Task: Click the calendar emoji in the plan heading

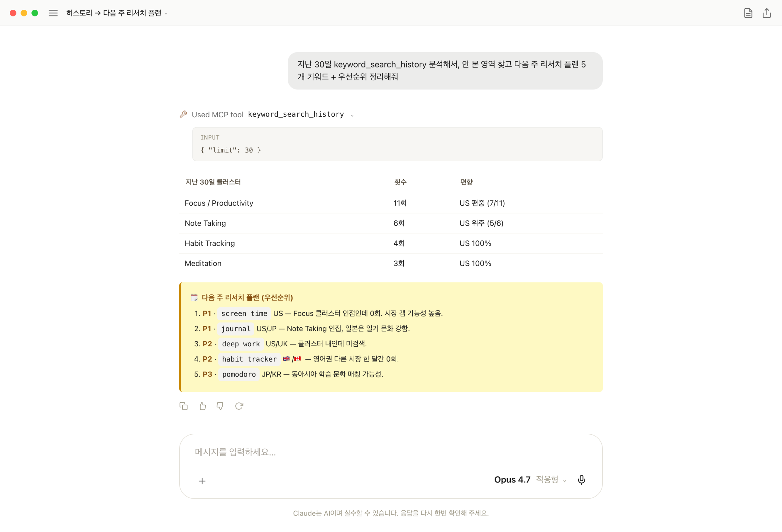Action: (194, 297)
